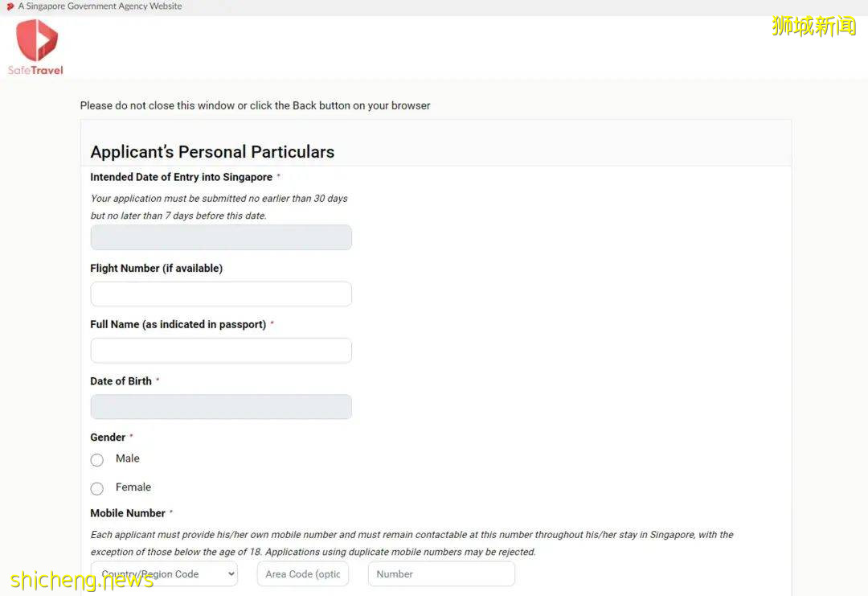Click the Singapore Government Agency Website text

pos(100,6)
